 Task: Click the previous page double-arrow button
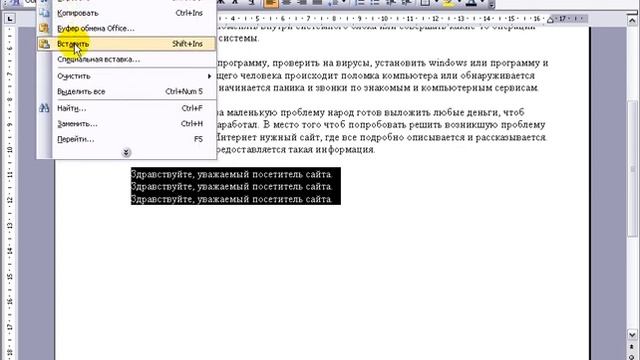[632, 347]
